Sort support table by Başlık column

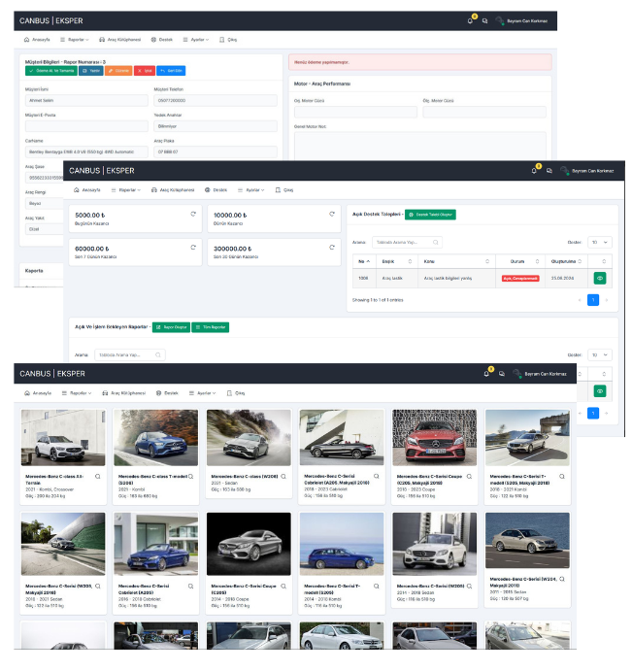[x=397, y=261]
